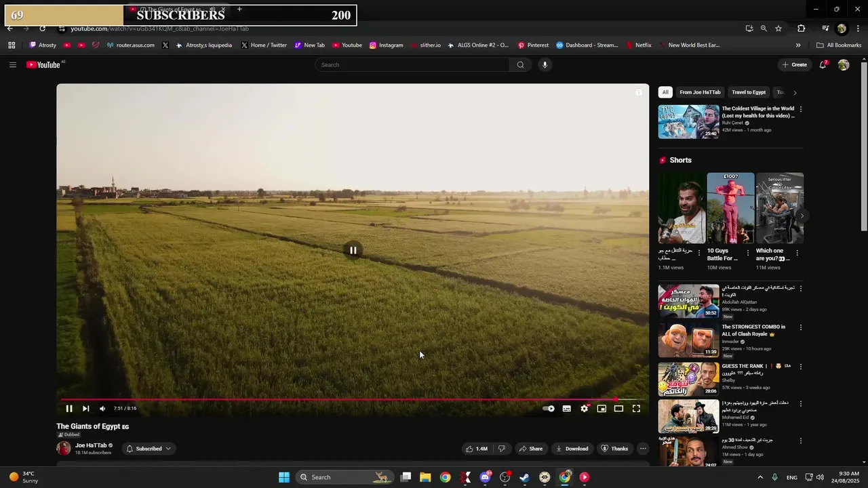The height and width of the screenshot is (488, 868).
Task: Open the Netflix bookmark
Action: [638, 45]
